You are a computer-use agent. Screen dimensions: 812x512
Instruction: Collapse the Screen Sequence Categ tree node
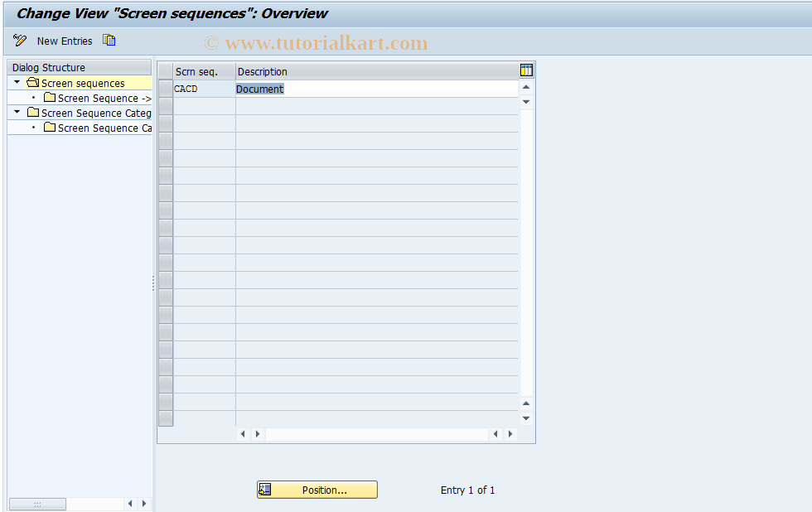(17, 112)
